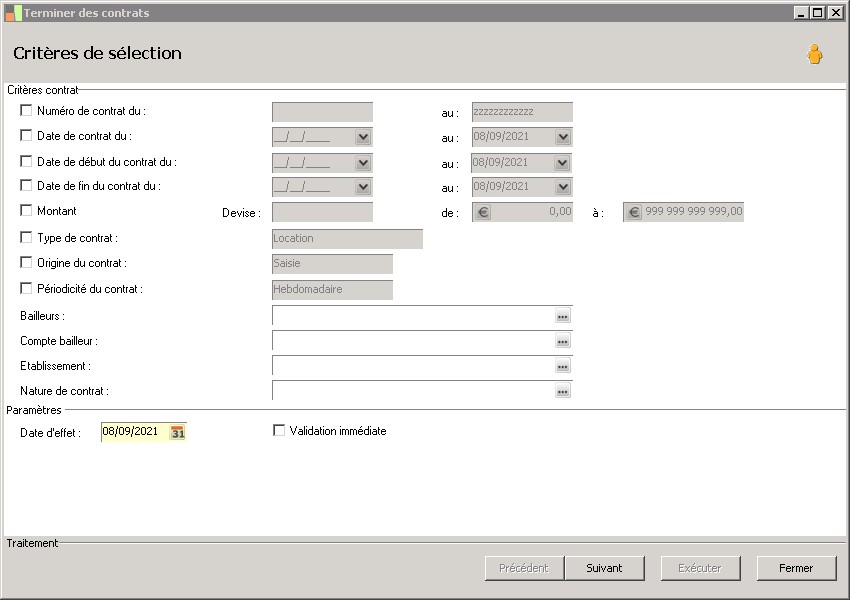Image resolution: width=850 pixels, height=600 pixels.
Task: Enable the Numéro de contrat du checkbox
Action: (x=26, y=111)
